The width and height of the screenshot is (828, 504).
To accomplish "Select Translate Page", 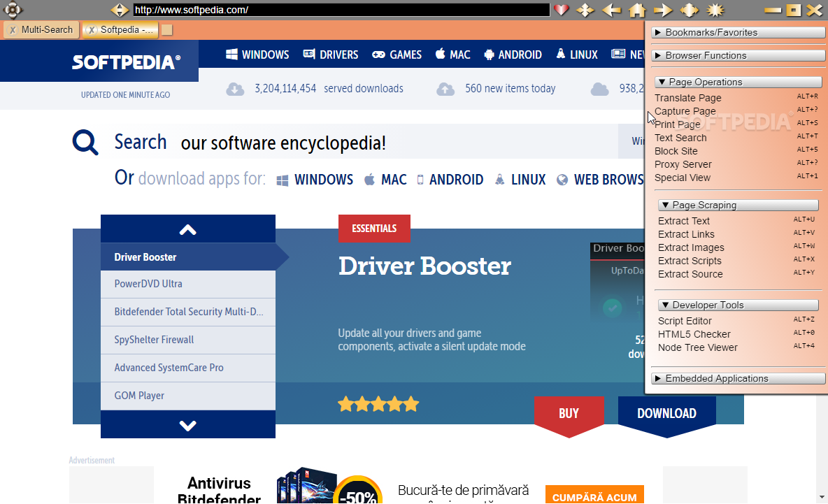I will (687, 98).
